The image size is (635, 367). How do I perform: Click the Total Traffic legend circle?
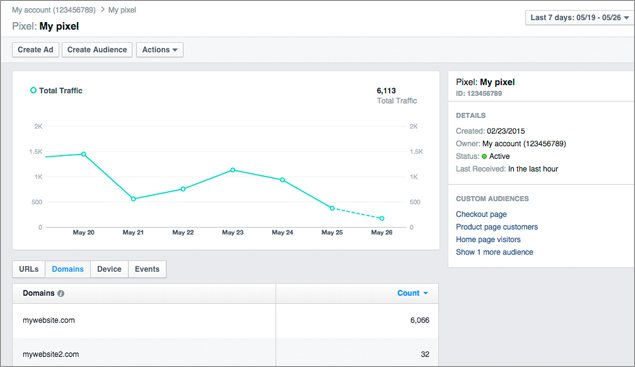(x=33, y=90)
